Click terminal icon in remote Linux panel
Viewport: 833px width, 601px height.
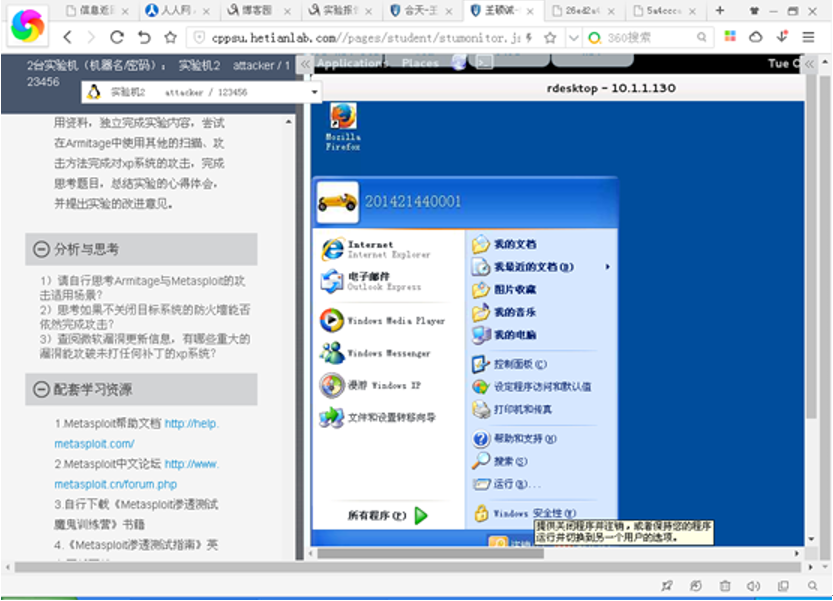click(x=484, y=63)
